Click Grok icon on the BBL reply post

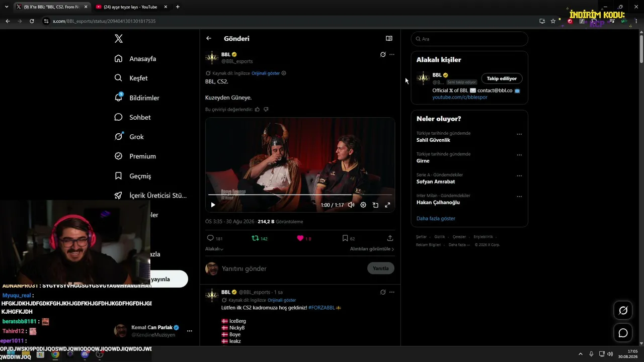[x=383, y=292]
